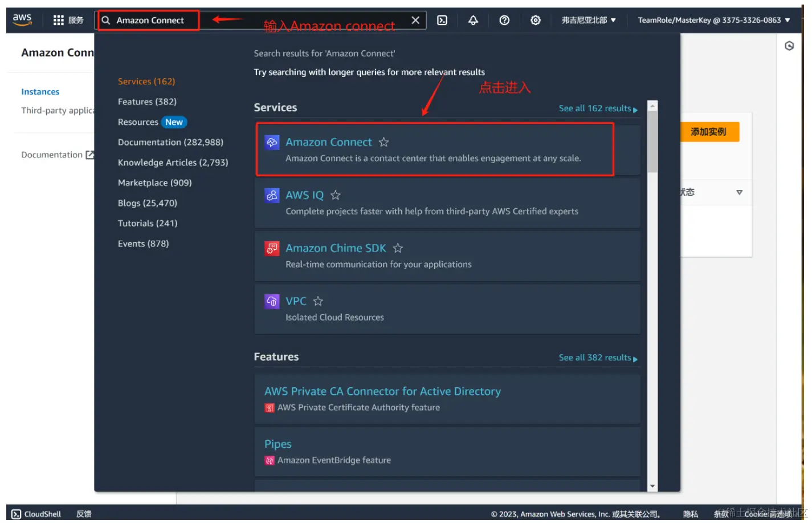Viewport: 812px width, 523px height.
Task: Click the scrollbar up arrow
Action: click(653, 106)
